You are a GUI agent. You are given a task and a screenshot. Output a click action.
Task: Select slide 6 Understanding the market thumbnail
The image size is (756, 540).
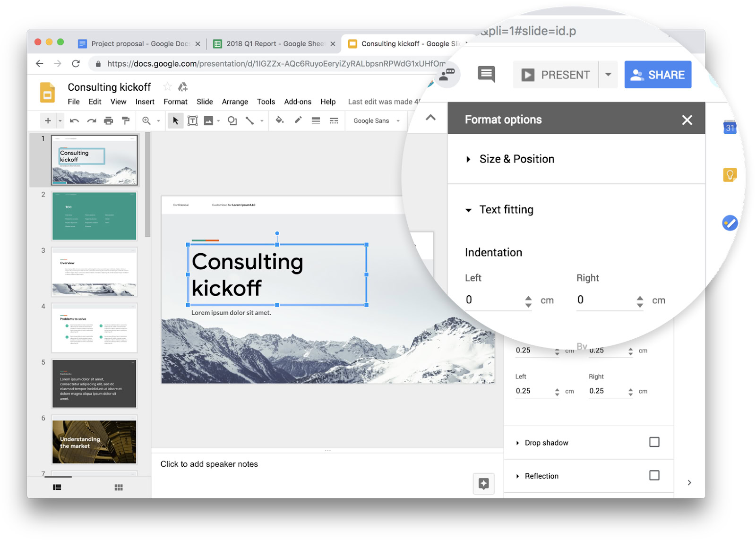pos(94,440)
